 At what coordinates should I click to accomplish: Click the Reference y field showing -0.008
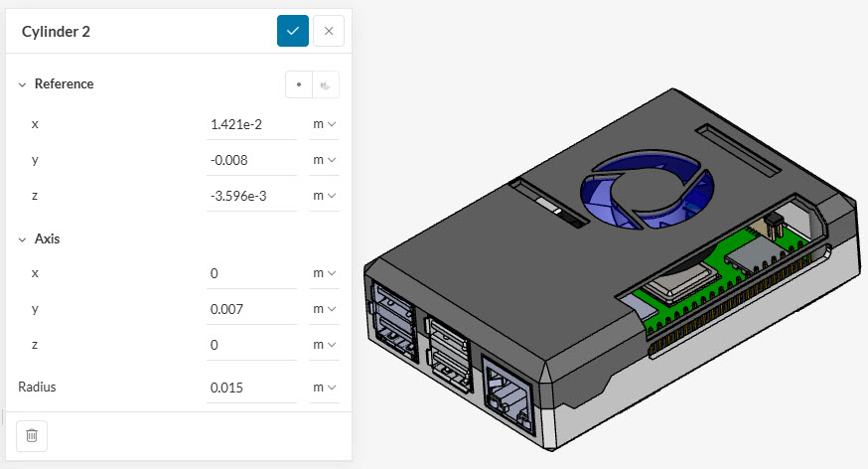point(251,160)
